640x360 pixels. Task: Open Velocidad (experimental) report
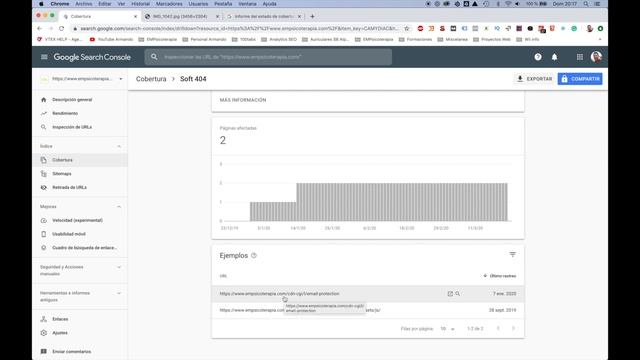click(x=77, y=220)
